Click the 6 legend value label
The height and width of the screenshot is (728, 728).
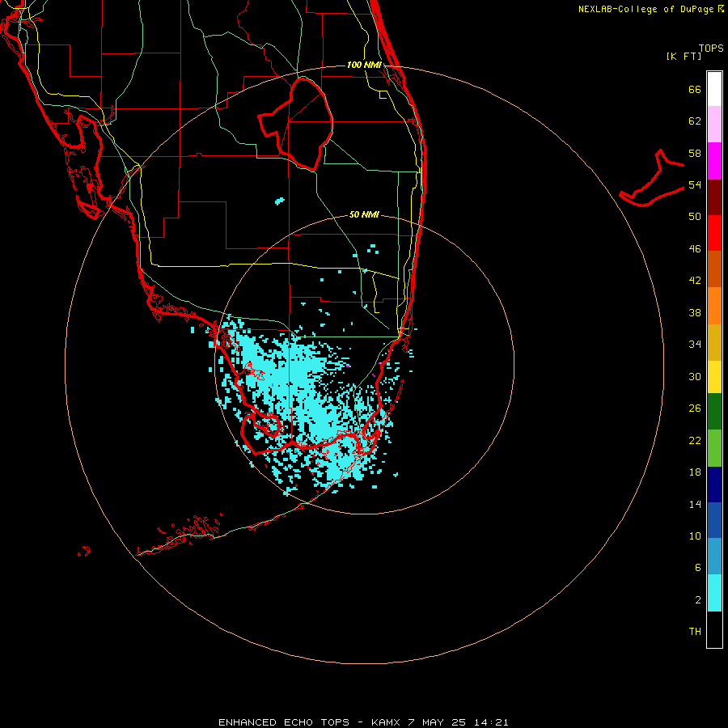tap(697, 568)
